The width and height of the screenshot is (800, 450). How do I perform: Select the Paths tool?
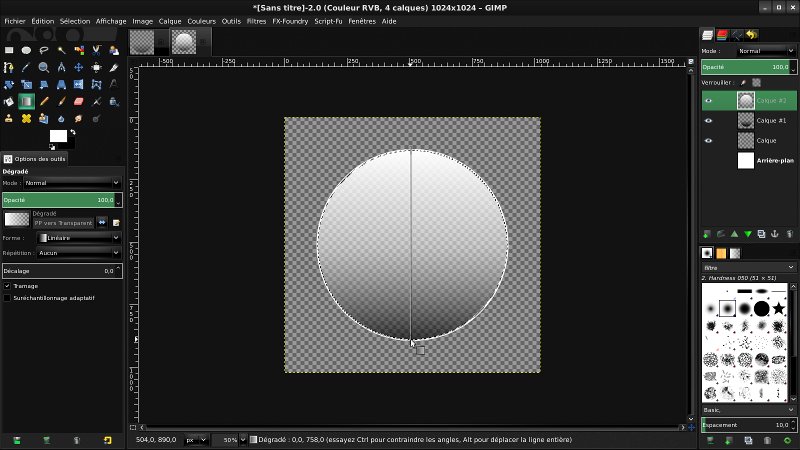(9, 67)
